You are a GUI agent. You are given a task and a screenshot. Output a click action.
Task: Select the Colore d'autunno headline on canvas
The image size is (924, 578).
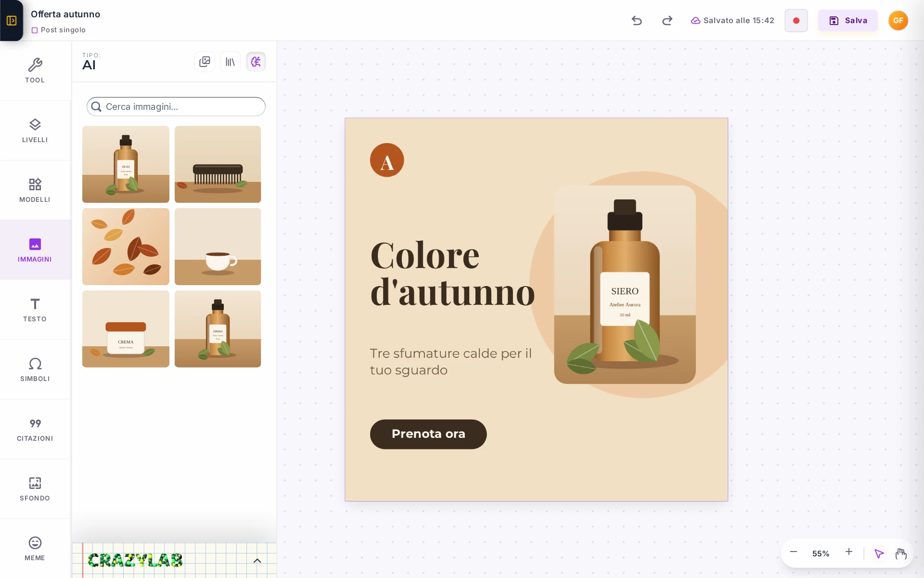click(x=452, y=274)
